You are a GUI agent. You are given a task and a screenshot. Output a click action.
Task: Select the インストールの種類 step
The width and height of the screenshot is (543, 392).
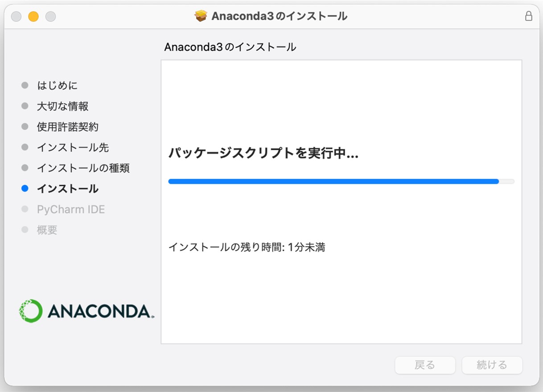pos(83,168)
